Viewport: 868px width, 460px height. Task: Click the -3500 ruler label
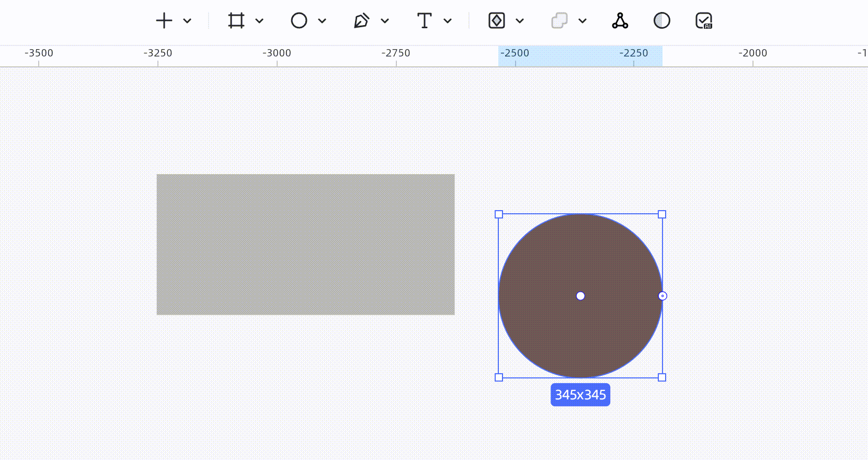point(39,53)
